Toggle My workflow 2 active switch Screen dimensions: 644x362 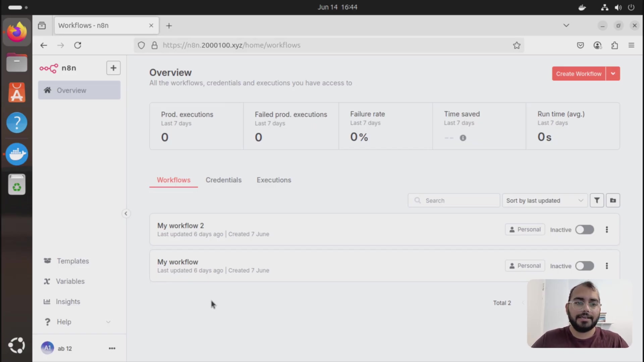point(585,230)
